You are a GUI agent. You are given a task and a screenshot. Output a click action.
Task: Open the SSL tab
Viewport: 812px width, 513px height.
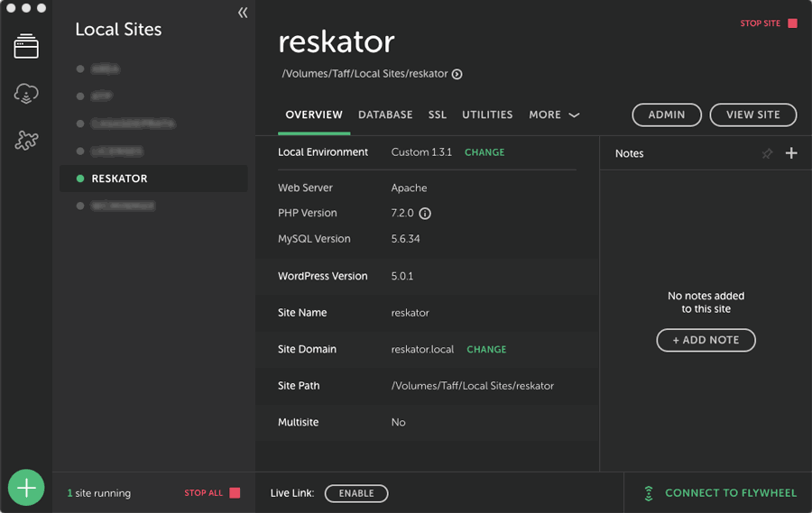pos(437,115)
